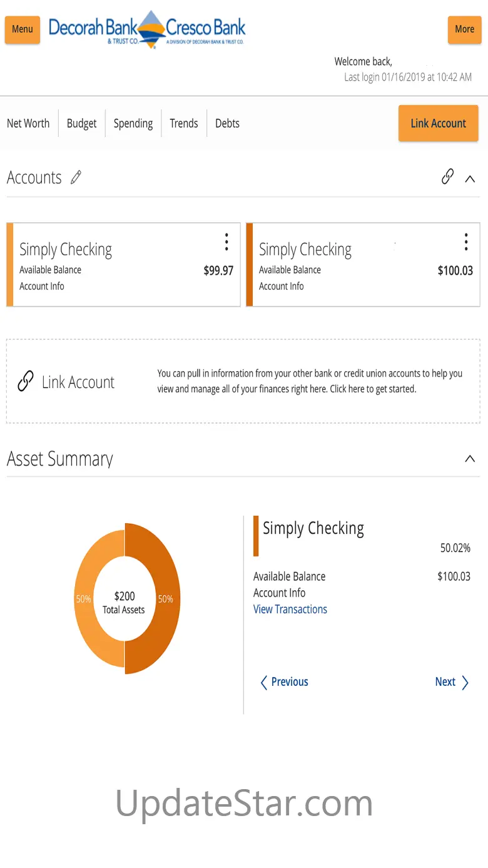Click the pencil edit icon beside Accounts
Viewport: 488px width, 868px height.
(76, 178)
